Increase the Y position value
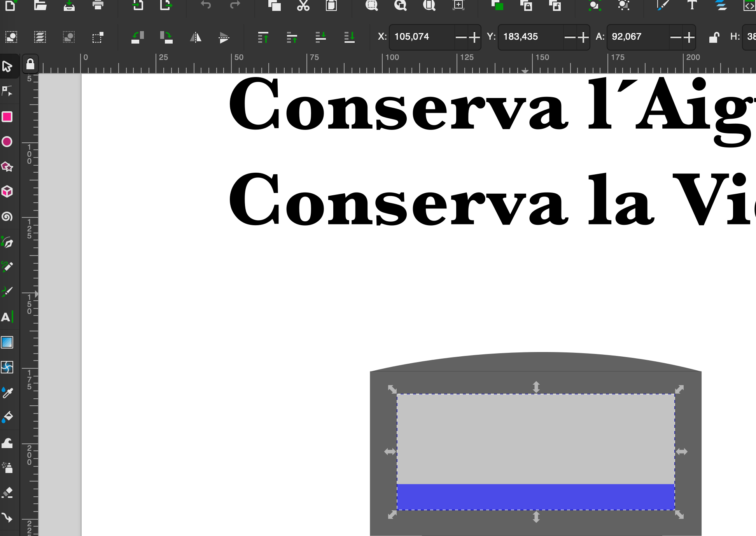The height and width of the screenshot is (536, 756). [583, 37]
